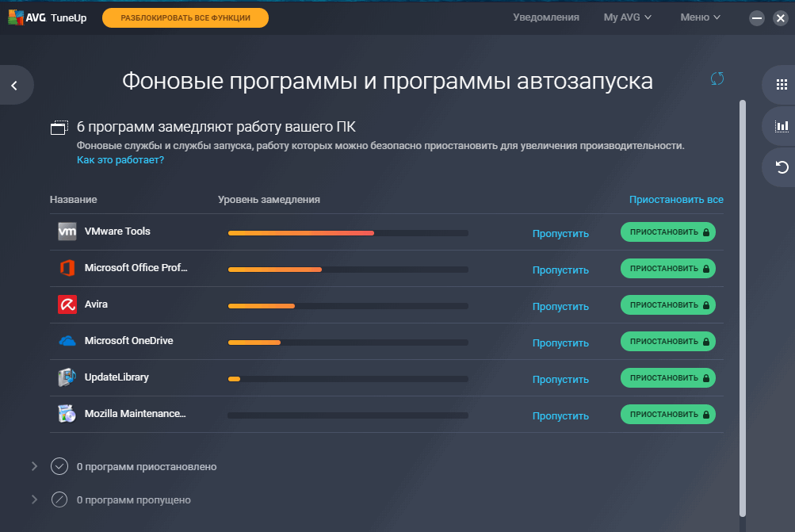Open the statistics chart icon
795x532 pixels.
tap(782, 126)
